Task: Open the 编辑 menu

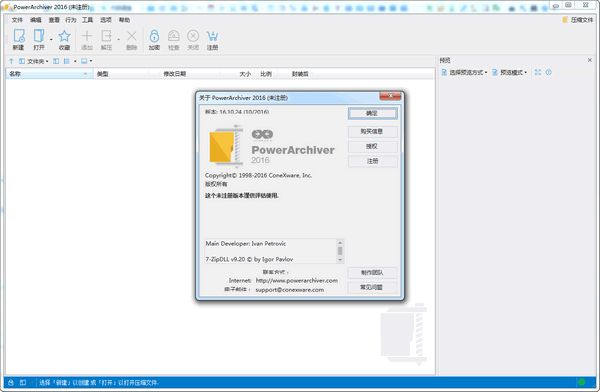Action: (x=36, y=20)
